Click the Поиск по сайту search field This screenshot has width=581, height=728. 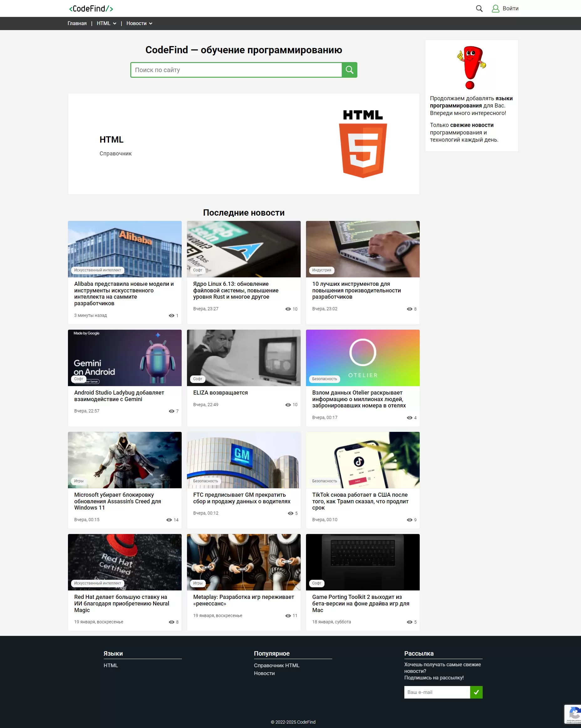(236, 70)
